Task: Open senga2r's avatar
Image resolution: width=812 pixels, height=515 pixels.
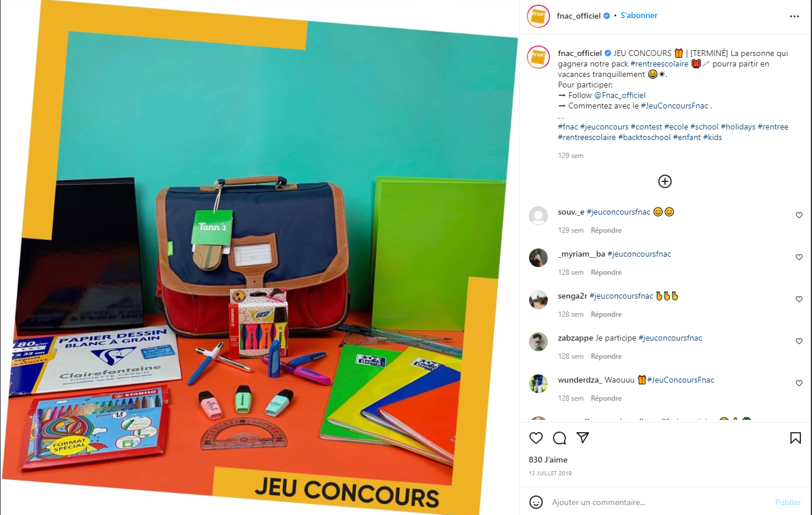Action: pos(538,300)
